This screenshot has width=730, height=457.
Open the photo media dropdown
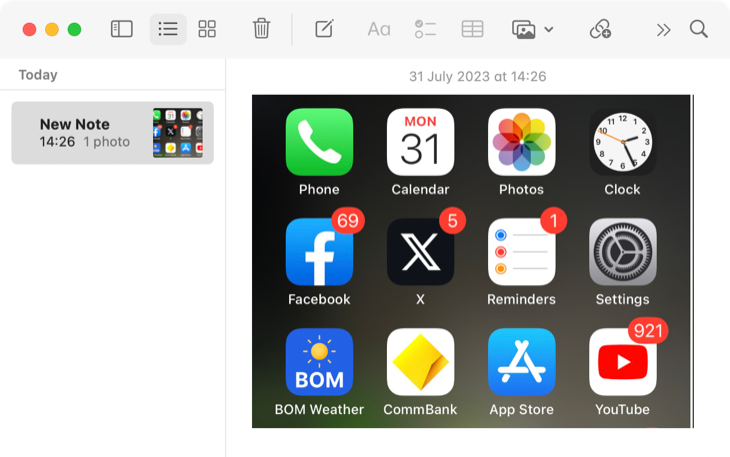532,29
